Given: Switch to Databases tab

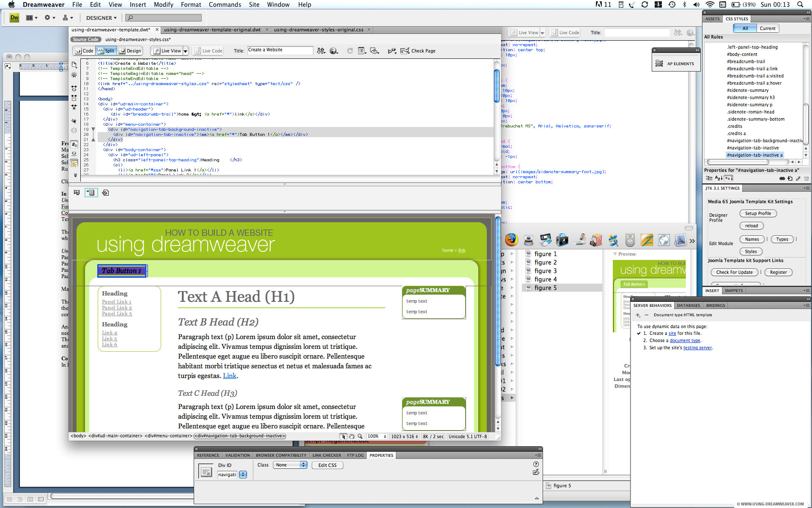Looking at the screenshot, I should tap(688, 306).
